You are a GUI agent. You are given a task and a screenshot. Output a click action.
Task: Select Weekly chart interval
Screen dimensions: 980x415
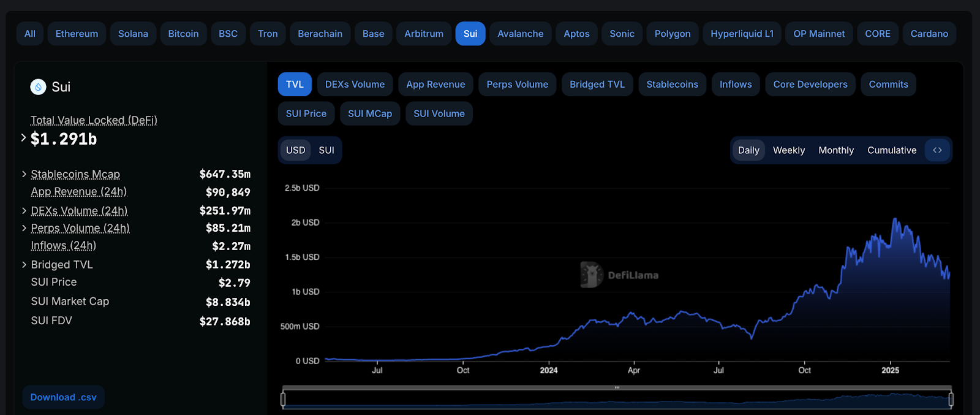(x=789, y=150)
